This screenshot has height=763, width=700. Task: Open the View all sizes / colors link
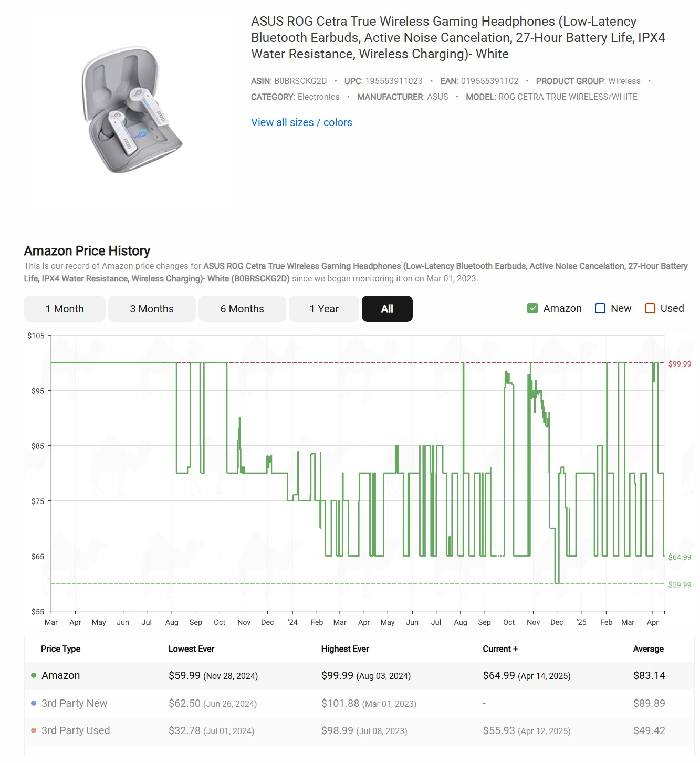coord(301,122)
